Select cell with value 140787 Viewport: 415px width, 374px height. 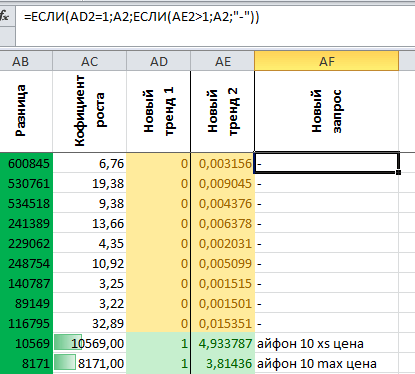tap(26, 283)
